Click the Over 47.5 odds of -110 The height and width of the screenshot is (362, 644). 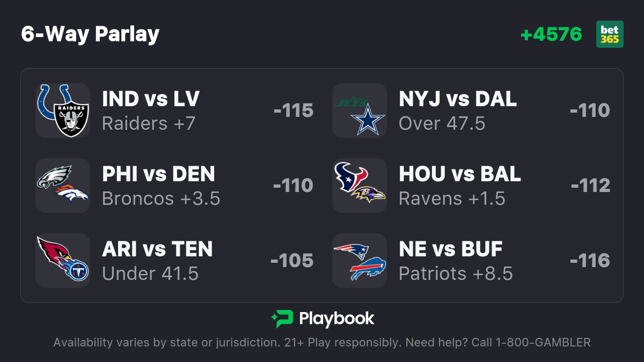pyautogui.click(x=590, y=110)
